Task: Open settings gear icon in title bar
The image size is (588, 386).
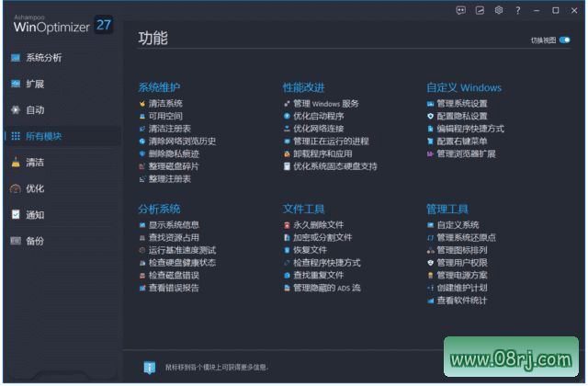Action: 499,10
